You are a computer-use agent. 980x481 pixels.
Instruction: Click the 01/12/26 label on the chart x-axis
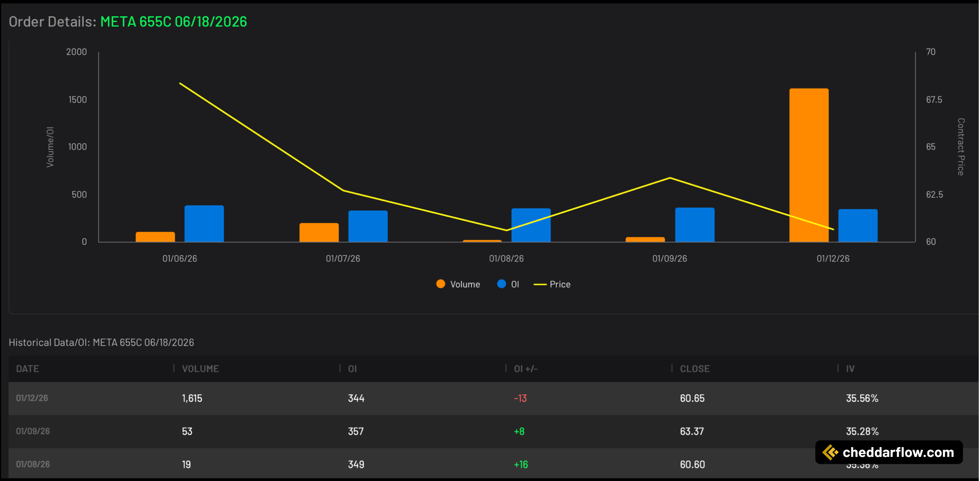[833, 259]
